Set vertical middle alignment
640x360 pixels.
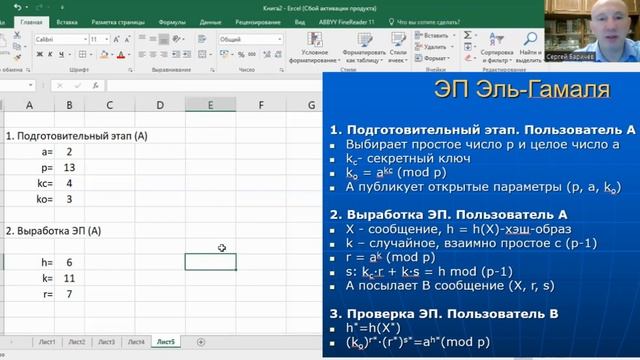tap(153, 39)
